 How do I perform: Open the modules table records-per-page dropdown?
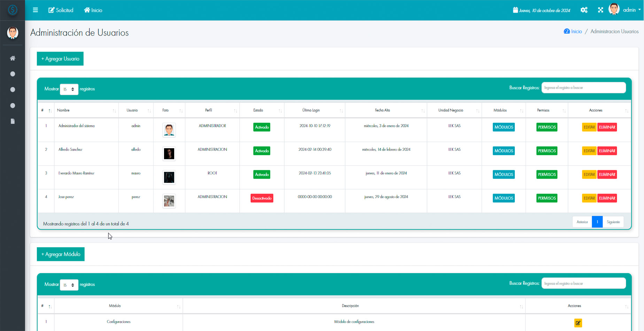69,285
